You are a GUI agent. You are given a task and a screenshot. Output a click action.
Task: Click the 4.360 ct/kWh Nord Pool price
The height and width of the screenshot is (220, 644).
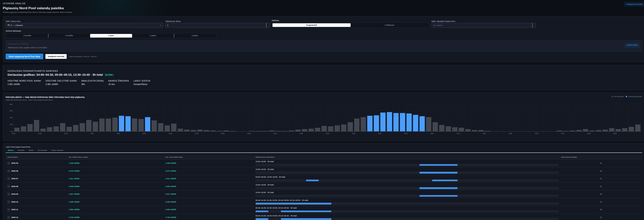74,210
